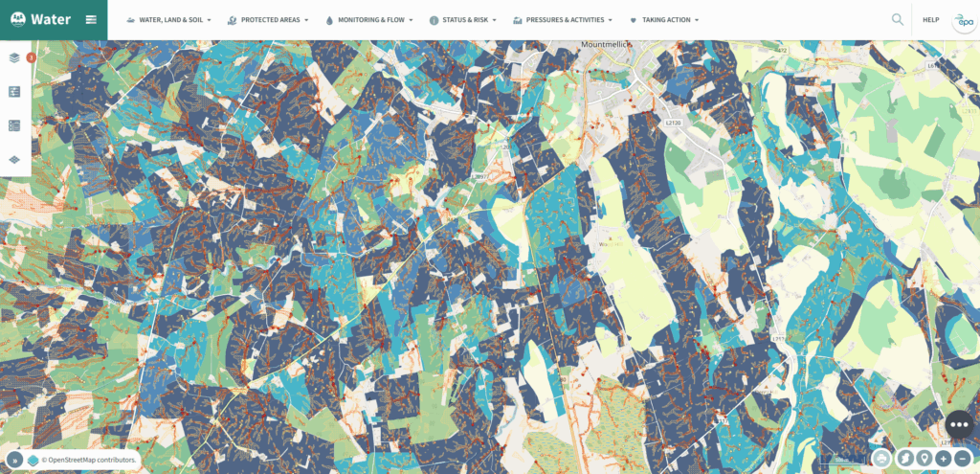This screenshot has width=980, height=474.
Task: Zoom out with the minus button
Action: [x=963, y=459]
